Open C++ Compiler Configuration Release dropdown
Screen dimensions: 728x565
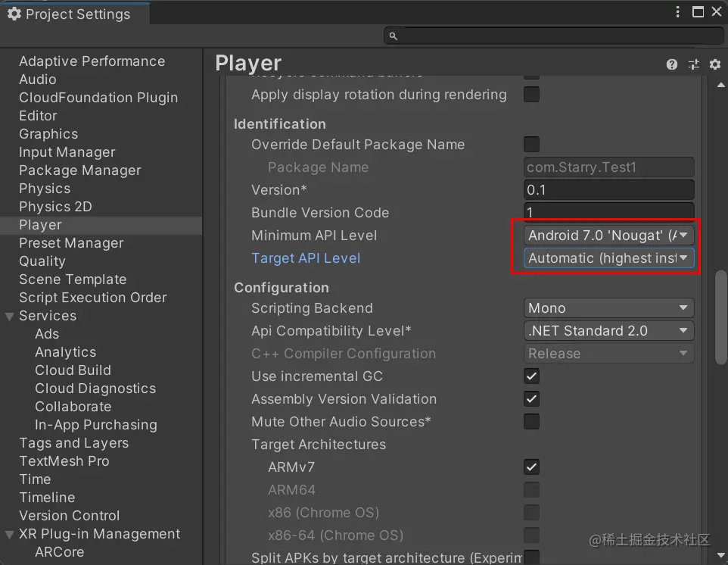click(x=608, y=354)
